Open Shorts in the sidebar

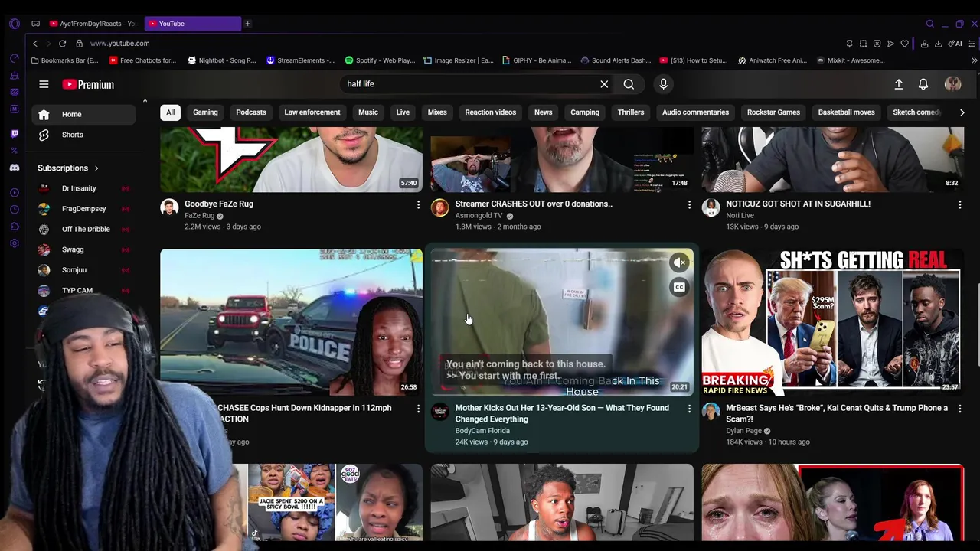pos(84,135)
